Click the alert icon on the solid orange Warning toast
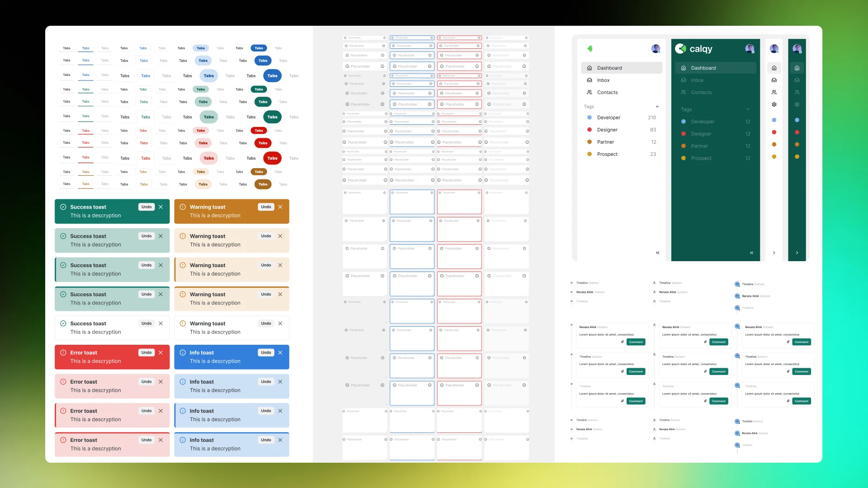Screen dimensions: 868x488 [183, 207]
